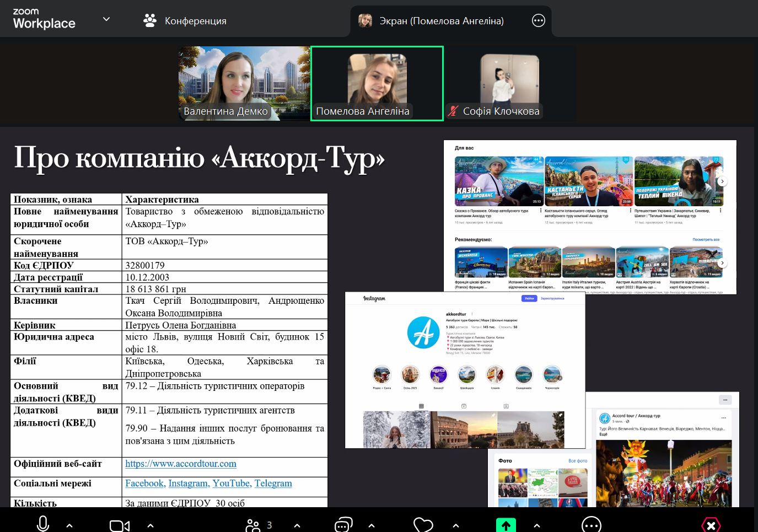Click the Zoom Workplace logo

coord(44,19)
